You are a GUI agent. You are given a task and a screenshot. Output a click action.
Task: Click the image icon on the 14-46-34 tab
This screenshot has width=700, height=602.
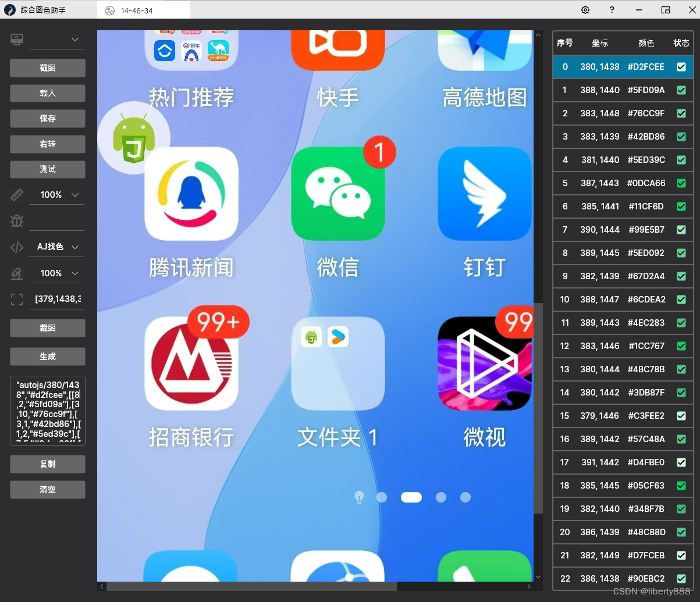(x=109, y=10)
